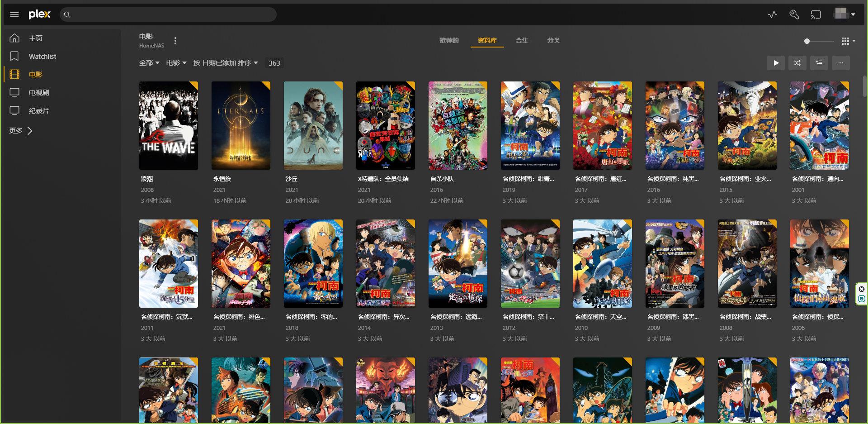The height and width of the screenshot is (424, 868).
Task: Adjust the poster size slider
Action: point(819,41)
